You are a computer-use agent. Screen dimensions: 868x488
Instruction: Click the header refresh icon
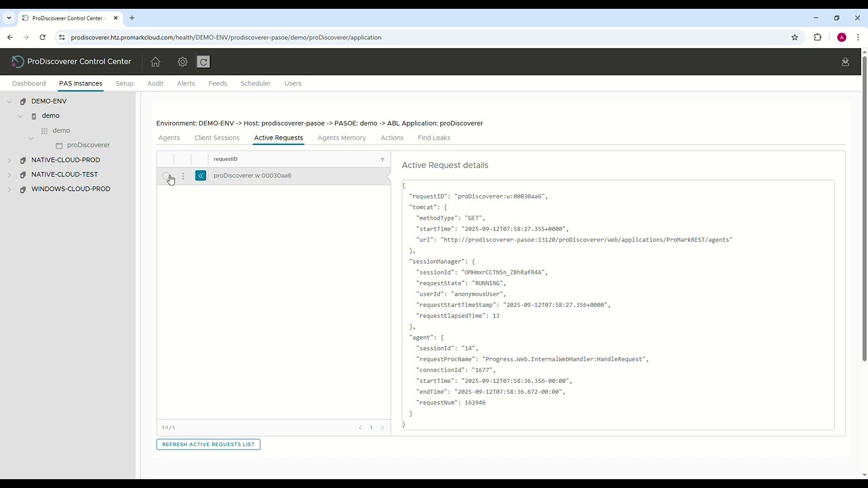coord(203,62)
